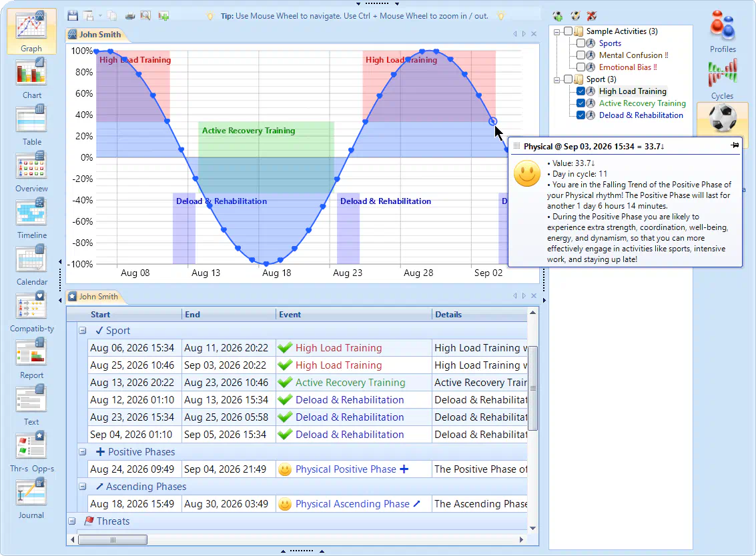This screenshot has height=556, width=756.
Task: Open the Report view
Action: click(x=31, y=359)
